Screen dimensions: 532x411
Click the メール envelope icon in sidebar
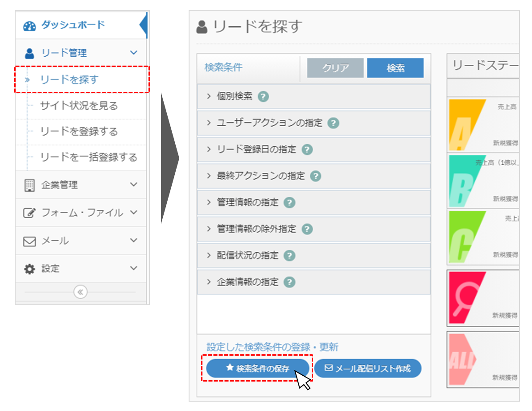pos(29,241)
